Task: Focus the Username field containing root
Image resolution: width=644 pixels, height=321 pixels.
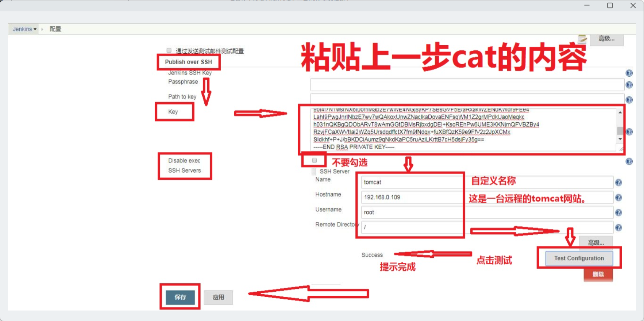Action: pos(487,212)
